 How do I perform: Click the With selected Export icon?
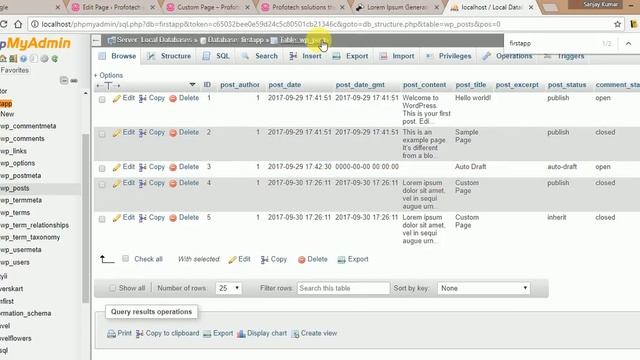coord(342,260)
